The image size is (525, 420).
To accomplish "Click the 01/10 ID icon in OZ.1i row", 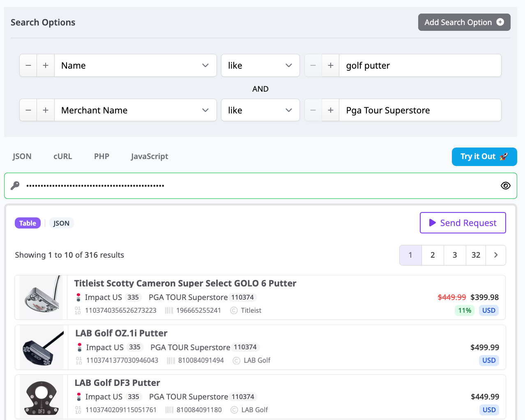I will pyautogui.click(x=79, y=360).
